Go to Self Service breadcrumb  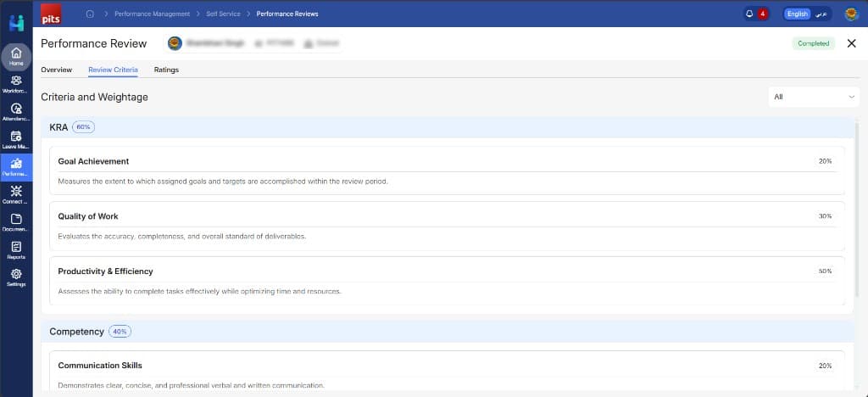click(223, 14)
